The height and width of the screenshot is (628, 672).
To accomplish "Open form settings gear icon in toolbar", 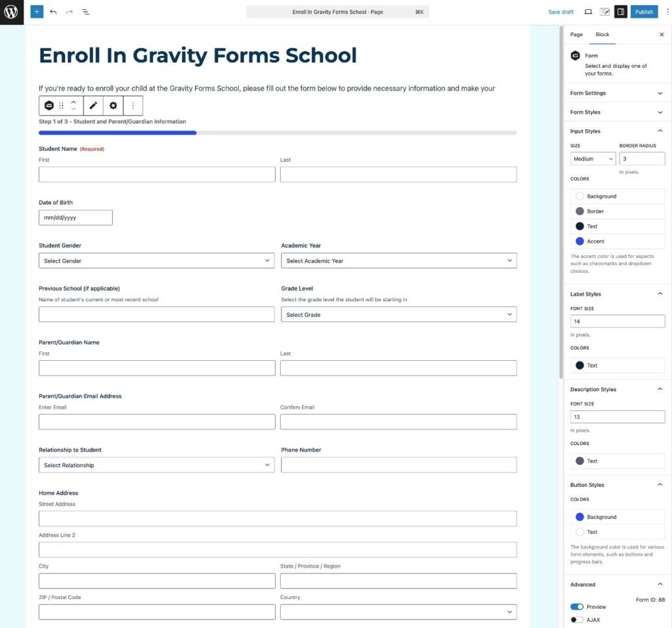I will coord(113,106).
